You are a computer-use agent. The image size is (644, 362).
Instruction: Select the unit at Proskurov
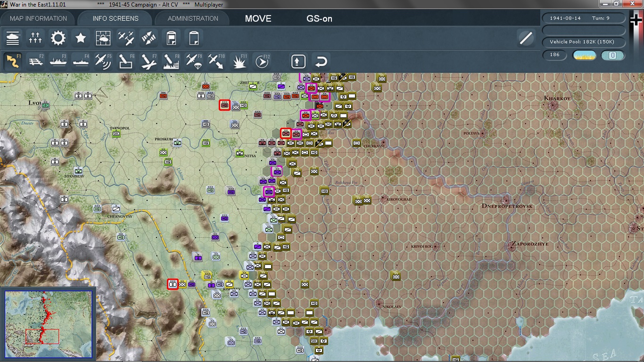(x=177, y=142)
